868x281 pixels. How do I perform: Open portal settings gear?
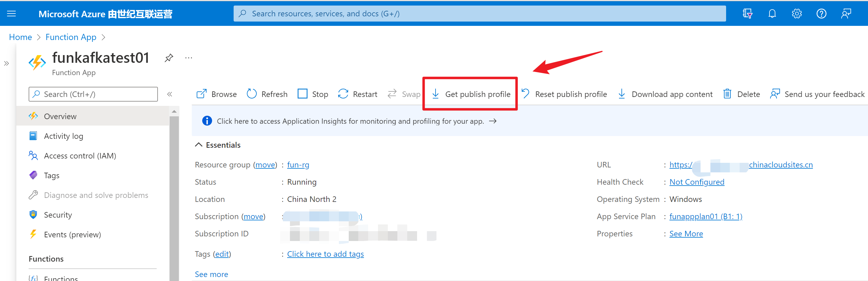(797, 14)
